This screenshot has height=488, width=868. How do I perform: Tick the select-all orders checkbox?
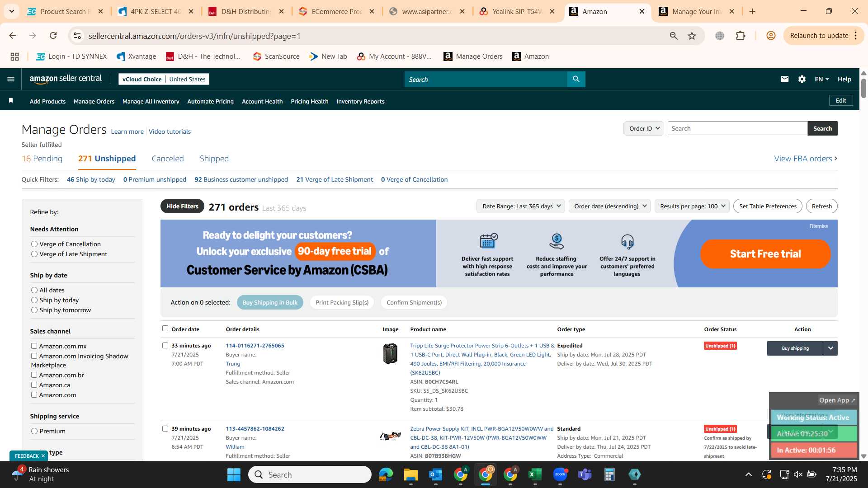(x=165, y=328)
